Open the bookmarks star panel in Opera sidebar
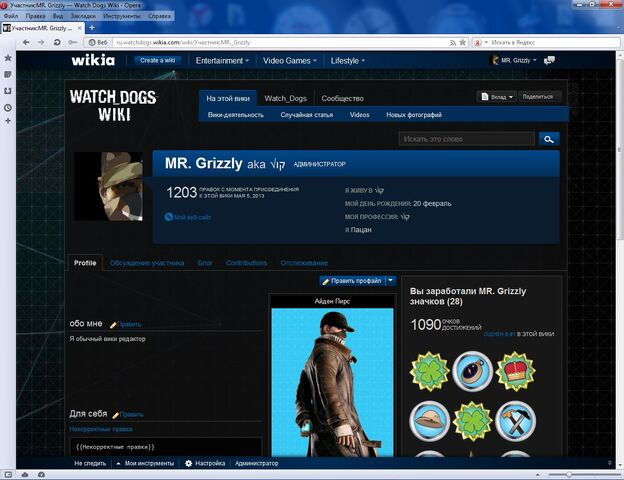Viewport: 624px width, 480px height. [x=8, y=58]
